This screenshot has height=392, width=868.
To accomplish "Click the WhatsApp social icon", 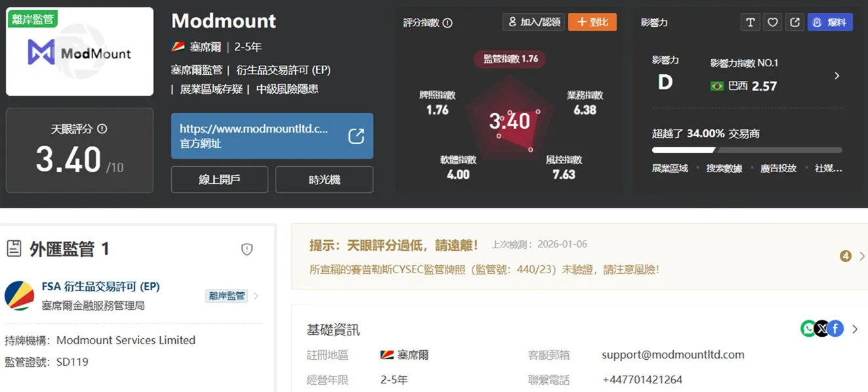I will [x=808, y=328].
